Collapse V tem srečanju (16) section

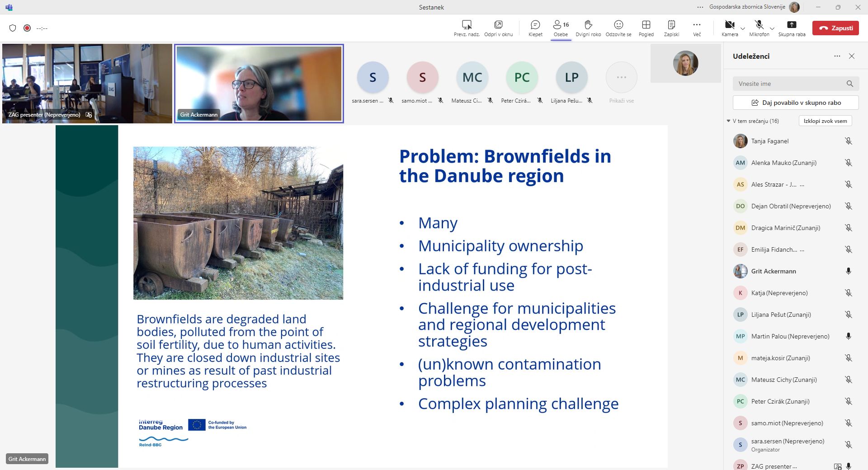pyautogui.click(x=728, y=121)
